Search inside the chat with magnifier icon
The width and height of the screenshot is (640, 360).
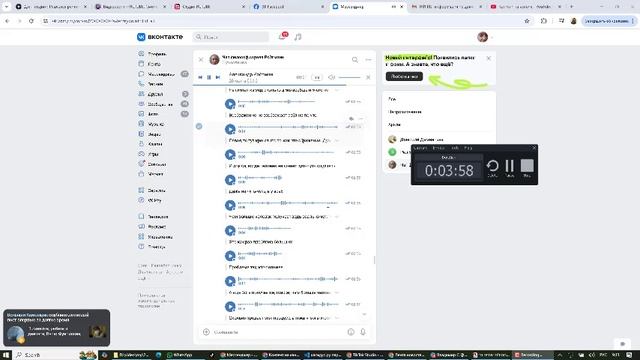click(355, 60)
